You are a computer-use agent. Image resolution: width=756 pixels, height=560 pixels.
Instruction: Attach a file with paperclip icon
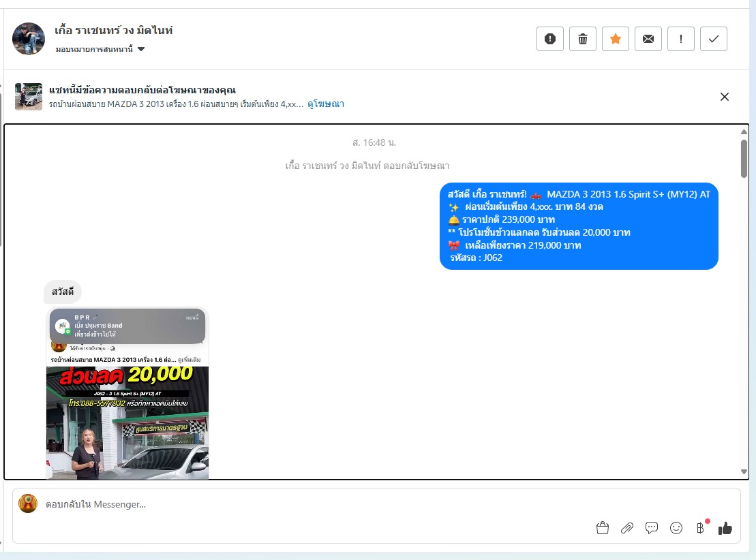coord(626,528)
